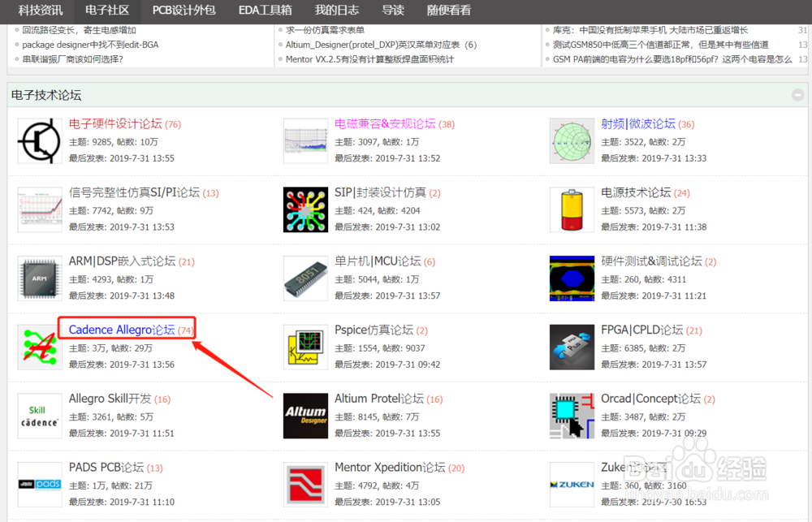812x522 pixels.
Task: Open the thread 求一份仿真需求表单
Action: pos(326,30)
